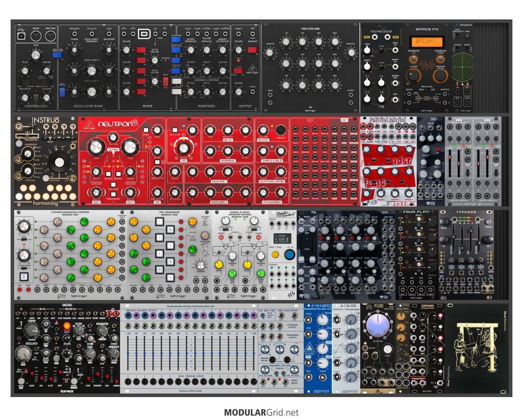Click the TUNE knob on Model D controllers
This screenshot has height=420, width=523.
point(36,55)
